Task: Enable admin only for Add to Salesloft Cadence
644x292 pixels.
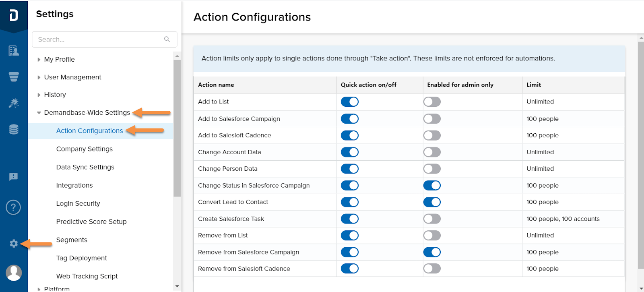Action: pos(432,135)
